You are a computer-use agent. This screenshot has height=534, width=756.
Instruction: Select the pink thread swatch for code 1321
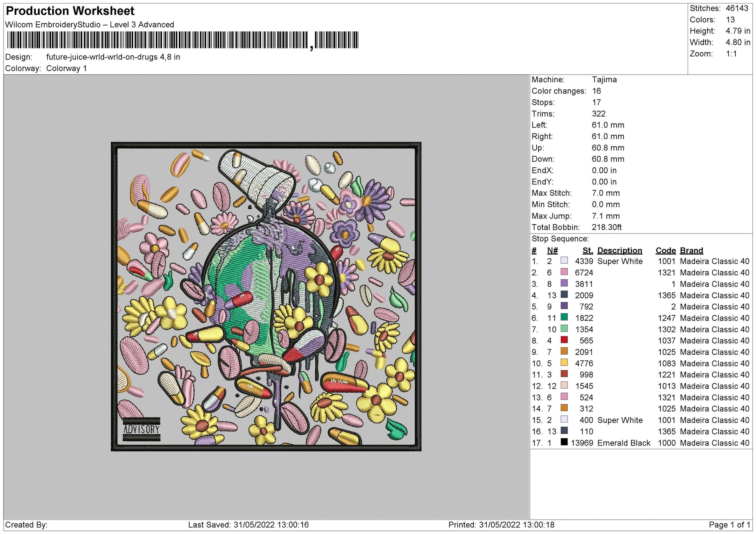(x=565, y=273)
